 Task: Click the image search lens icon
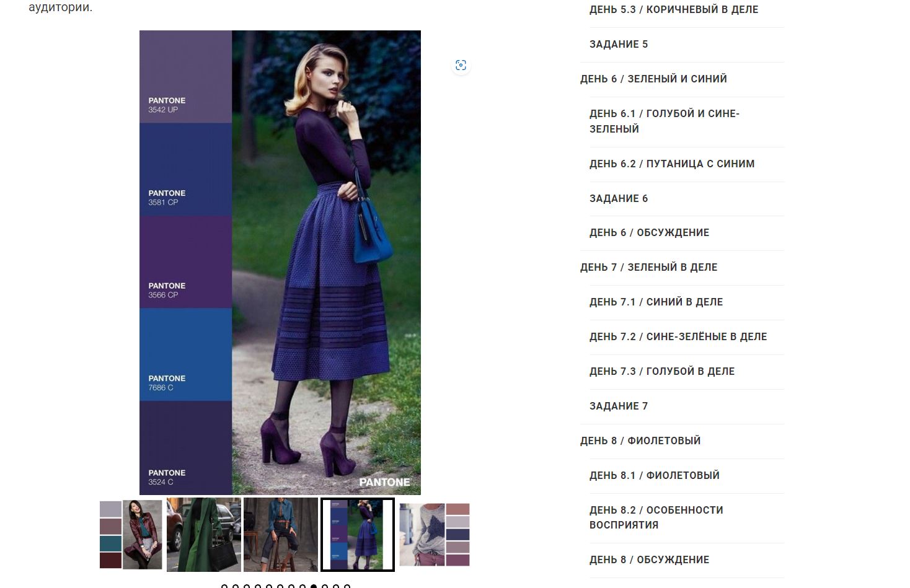(461, 65)
